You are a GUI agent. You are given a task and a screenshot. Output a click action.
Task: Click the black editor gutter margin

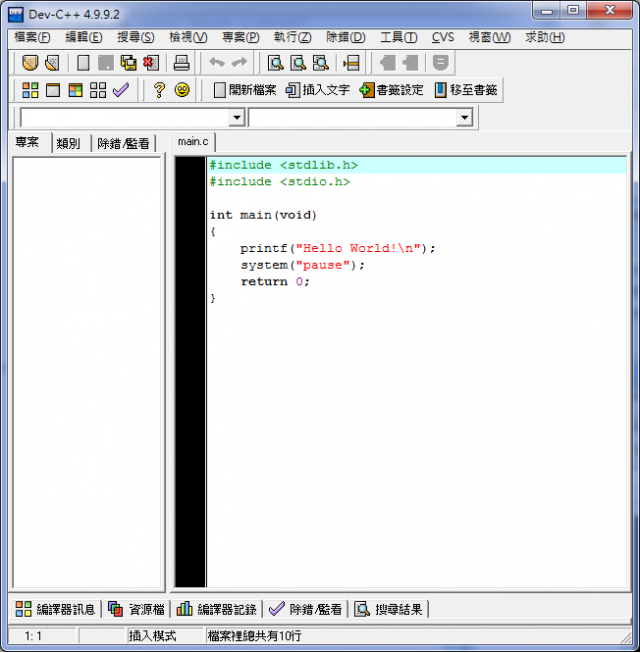(x=190, y=372)
